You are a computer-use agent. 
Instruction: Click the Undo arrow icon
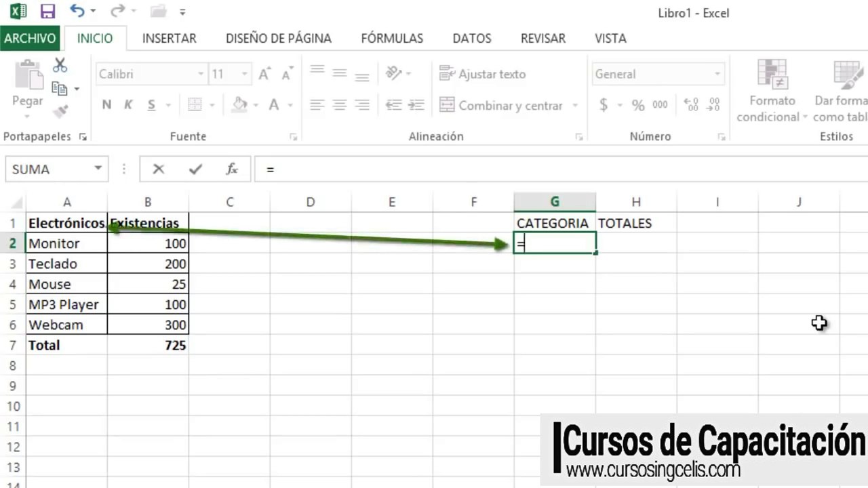click(77, 11)
